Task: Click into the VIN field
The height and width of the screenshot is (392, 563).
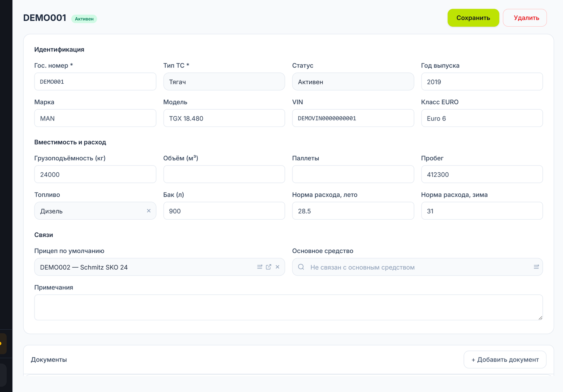Action: point(353,118)
